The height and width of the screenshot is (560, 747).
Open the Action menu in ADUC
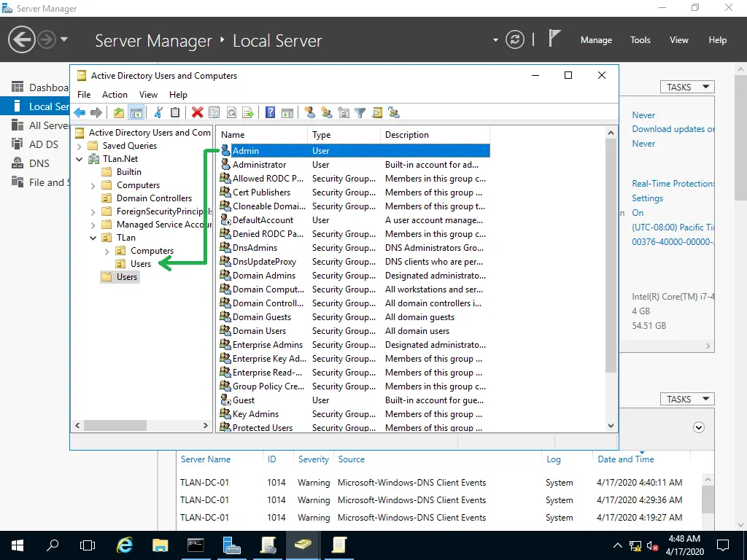coord(115,95)
